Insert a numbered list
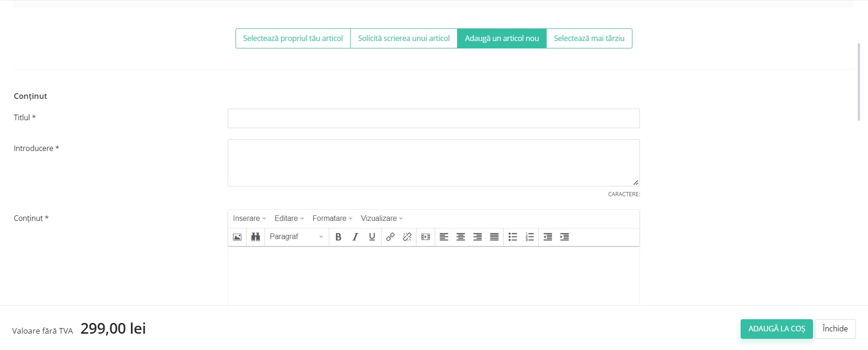The image size is (868, 350). 529,237
